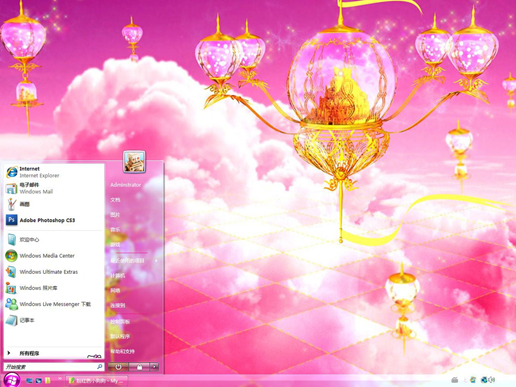Launch Windows Media Center

(53, 256)
